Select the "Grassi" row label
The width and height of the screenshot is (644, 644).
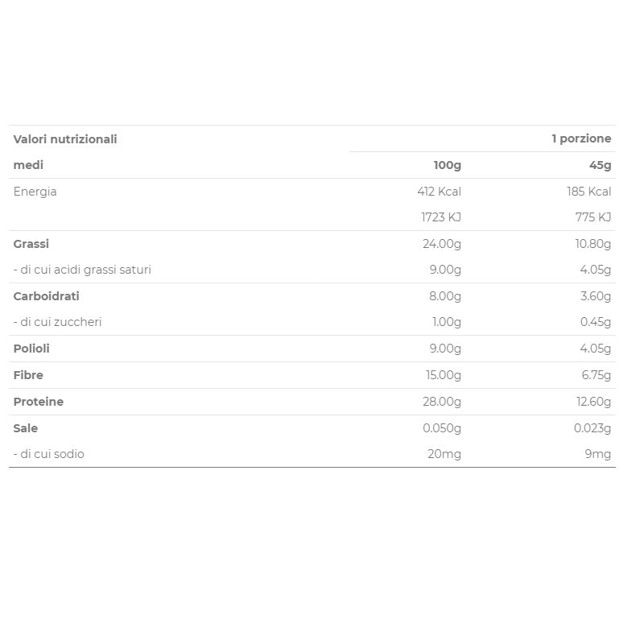coord(31,244)
